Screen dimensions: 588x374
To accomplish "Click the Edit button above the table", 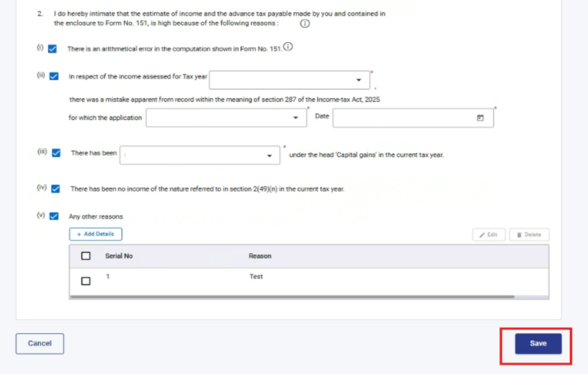I will pos(489,235).
